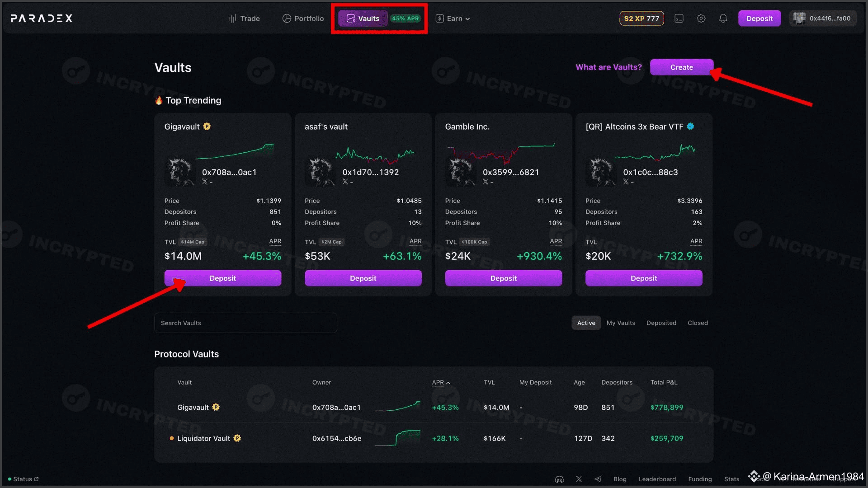Click the Paradex logo
Viewport: 868px width, 488px height.
click(42, 19)
